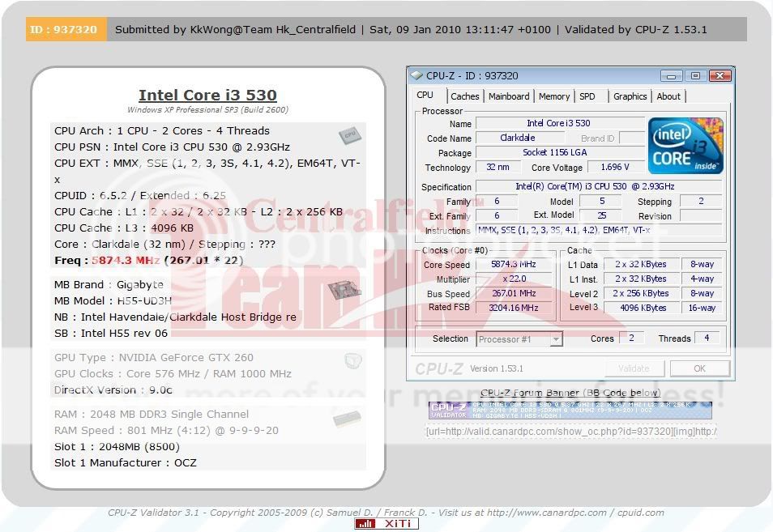
Task: Open the Mainboard tab
Action: coord(509,96)
